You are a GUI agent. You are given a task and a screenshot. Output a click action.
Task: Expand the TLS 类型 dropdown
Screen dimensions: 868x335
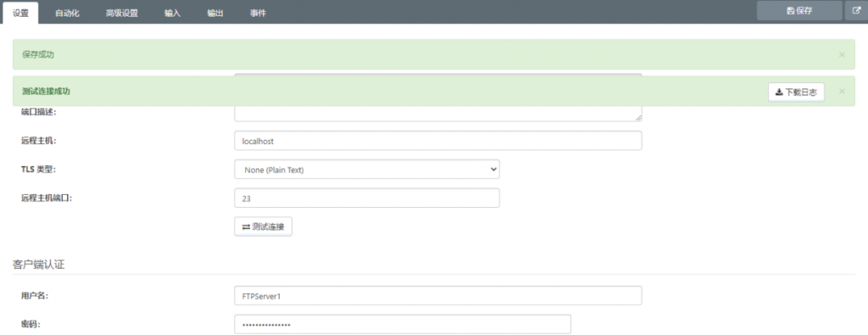point(367,170)
